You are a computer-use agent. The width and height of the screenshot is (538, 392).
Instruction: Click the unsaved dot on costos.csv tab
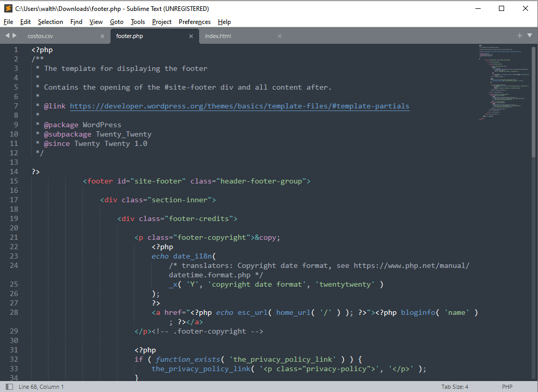102,36
